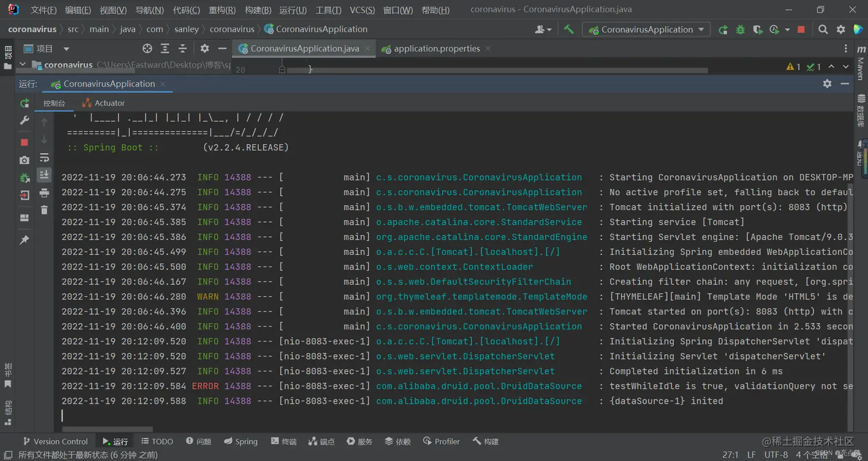The image size is (868, 461).
Task: Toggle scroll-to-end in the console toolbar
Action: 44,175
